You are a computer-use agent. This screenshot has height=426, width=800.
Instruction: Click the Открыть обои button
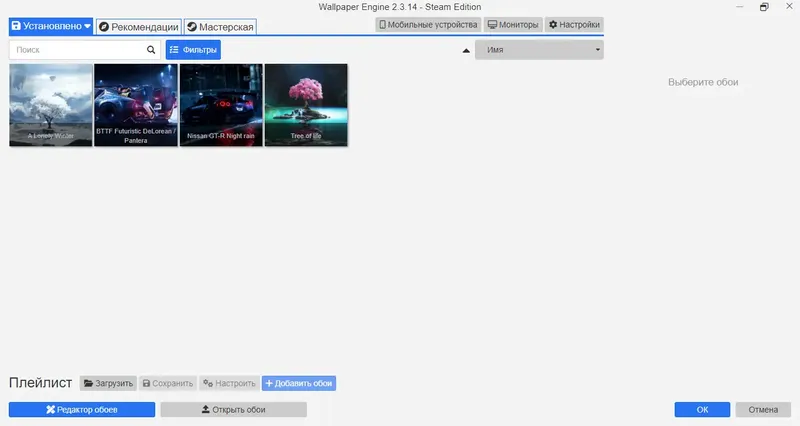(x=234, y=410)
